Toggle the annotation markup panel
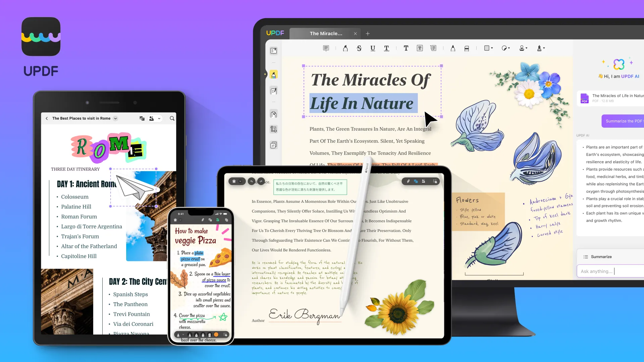The image size is (644, 362). tap(273, 74)
